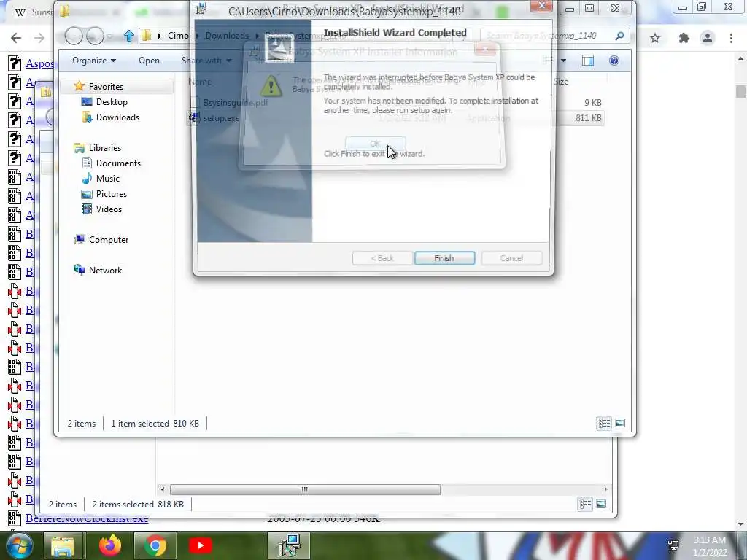This screenshot has width=747, height=560.
Task: Switch to details view in front Explorer
Action: click(605, 424)
